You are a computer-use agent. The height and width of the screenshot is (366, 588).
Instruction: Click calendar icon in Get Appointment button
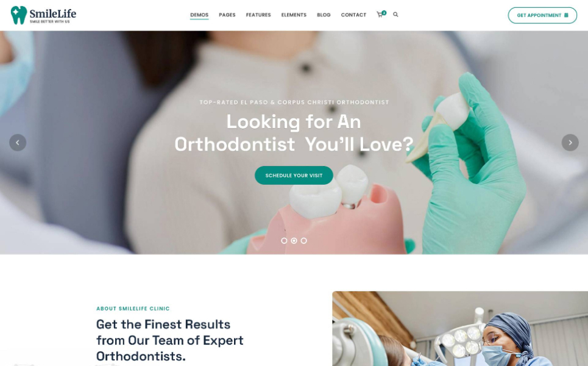566,15
